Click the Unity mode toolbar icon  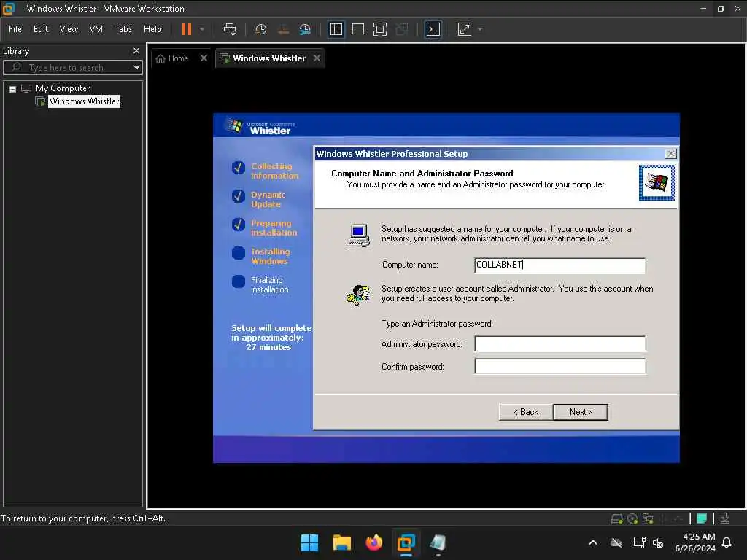402,29
